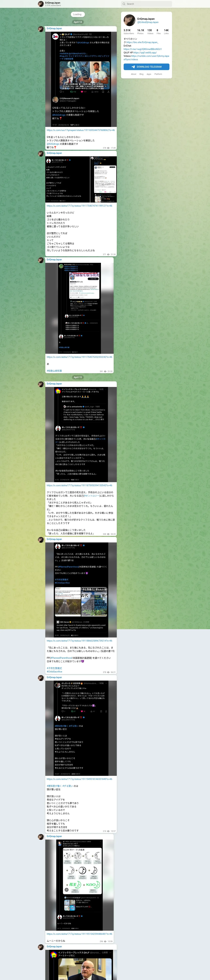Screen dimensions: 210x980
Task: Click the Download Telegram button
Action: tap(146, 67)
